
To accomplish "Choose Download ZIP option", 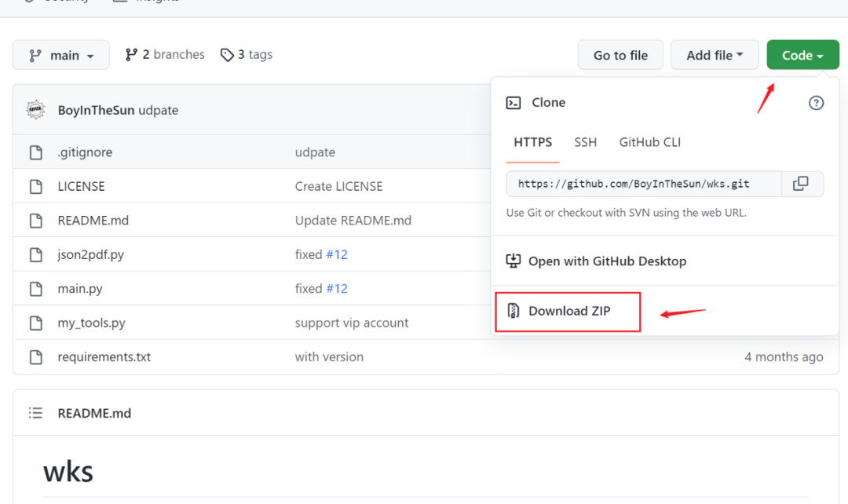I will (568, 311).
